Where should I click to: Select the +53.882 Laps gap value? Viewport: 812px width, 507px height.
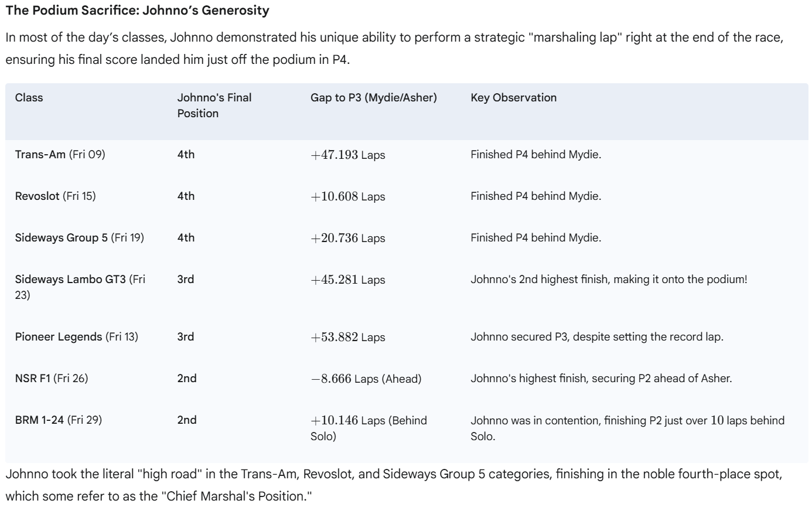tap(347, 338)
